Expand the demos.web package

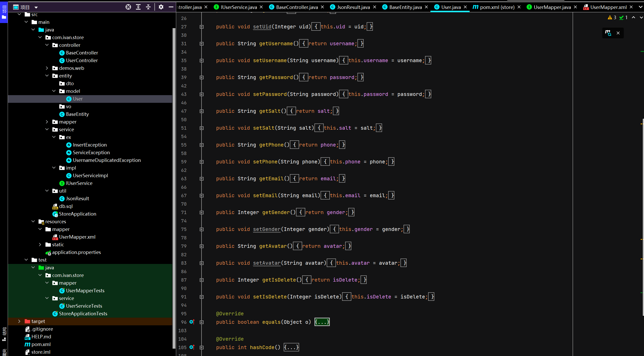click(x=47, y=68)
